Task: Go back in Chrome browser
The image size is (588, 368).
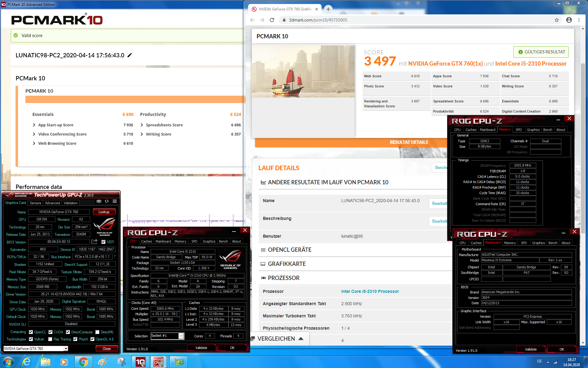Action: (252, 20)
